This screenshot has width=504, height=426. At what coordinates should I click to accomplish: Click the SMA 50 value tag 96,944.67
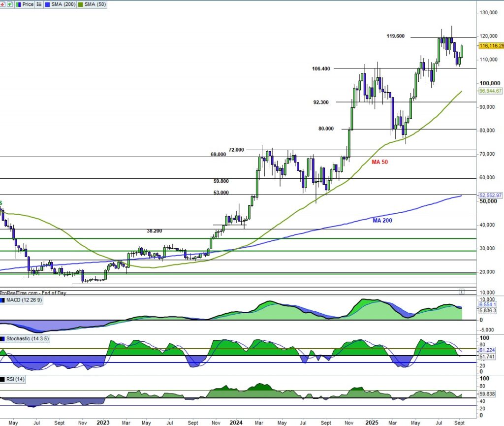490,91
